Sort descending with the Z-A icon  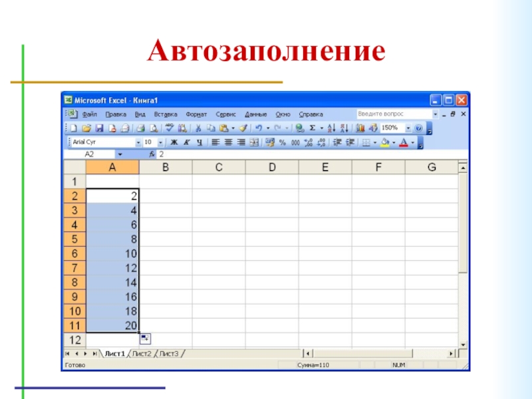pyautogui.click(x=344, y=128)
